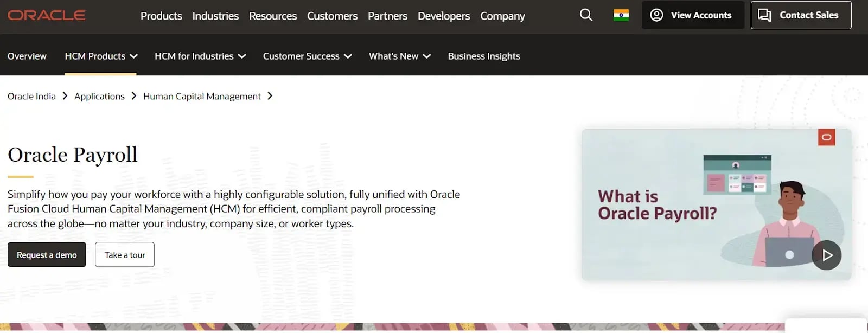This screenshot has height=333, width=868.
Task: Click the Products menu item
Action: click(x=161, y=16)
